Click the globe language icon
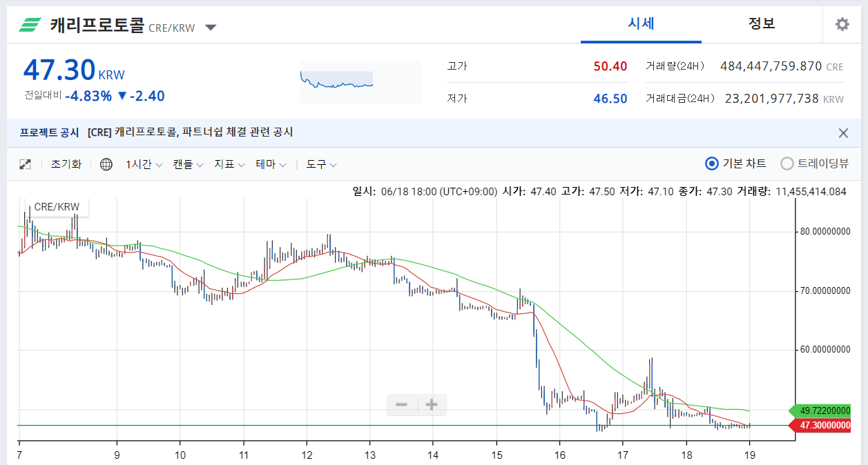Viewport: 868px width, 465px height. (x=106, y=164)
